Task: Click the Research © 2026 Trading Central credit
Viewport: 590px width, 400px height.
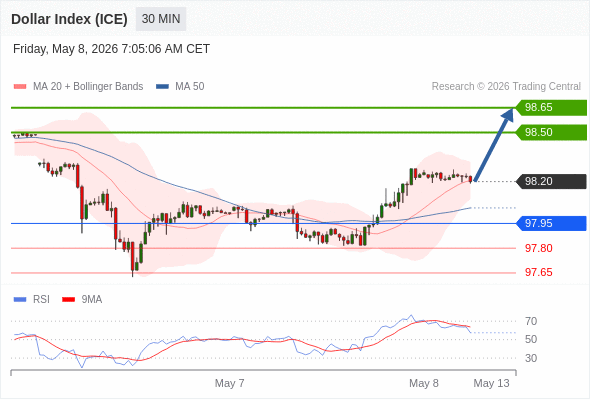Action: click(x=506, y=87)
